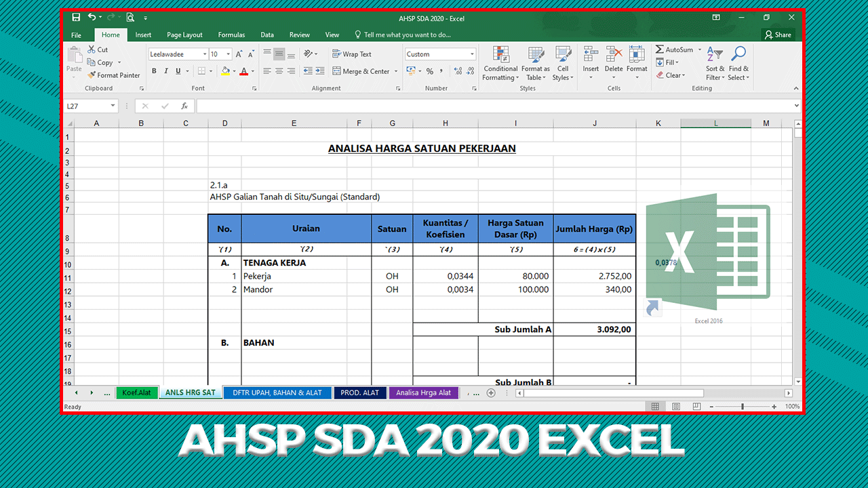The image size is (868, 488).
Task: Adjust the zoom slider handle
Action: pyautogui.click(x=743, y=407)
